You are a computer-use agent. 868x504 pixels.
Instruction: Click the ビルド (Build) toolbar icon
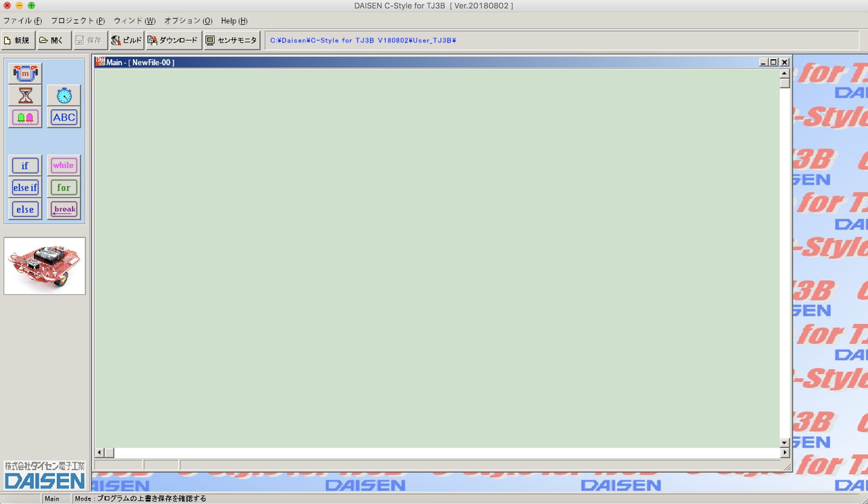[x=126, y=40]
